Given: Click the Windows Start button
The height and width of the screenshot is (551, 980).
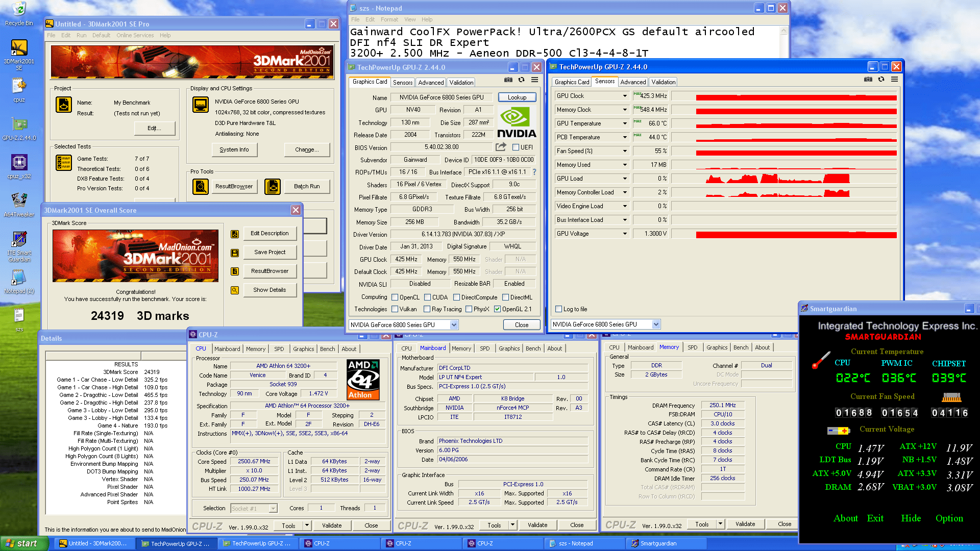Looking at the screenshot, I should pos(23,543).
